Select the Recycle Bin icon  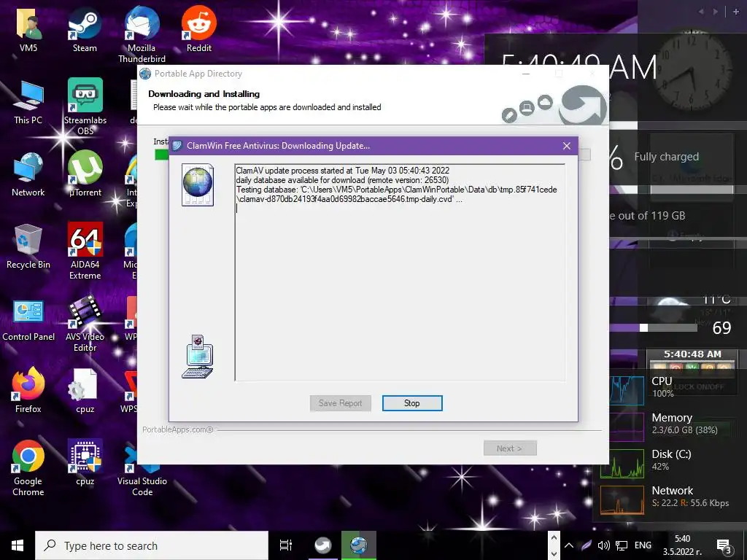(28, 246)
